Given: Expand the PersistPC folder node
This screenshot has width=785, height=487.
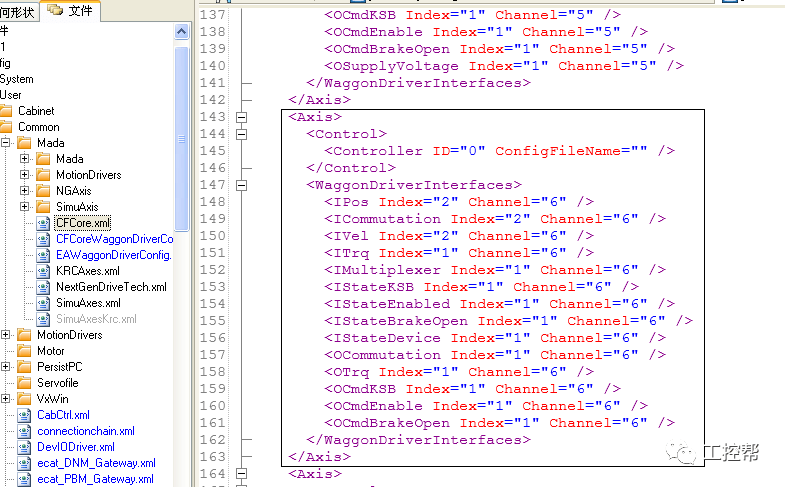Looking at the screenshot, I should pos(7,367).
